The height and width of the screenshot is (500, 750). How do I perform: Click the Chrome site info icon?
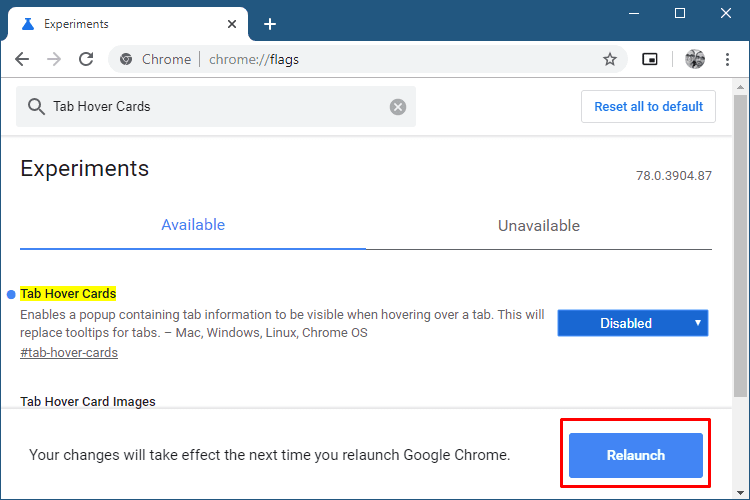click(126, 59)
